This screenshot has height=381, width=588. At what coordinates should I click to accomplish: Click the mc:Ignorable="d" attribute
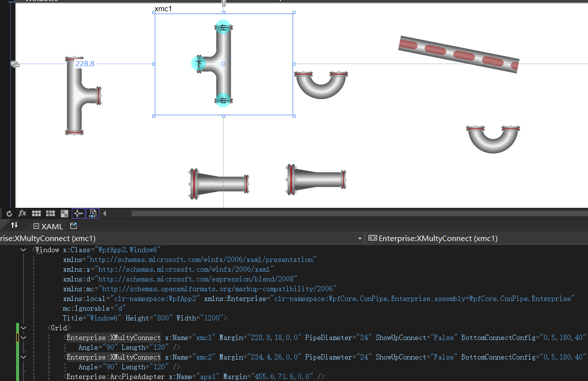[94, 308]
